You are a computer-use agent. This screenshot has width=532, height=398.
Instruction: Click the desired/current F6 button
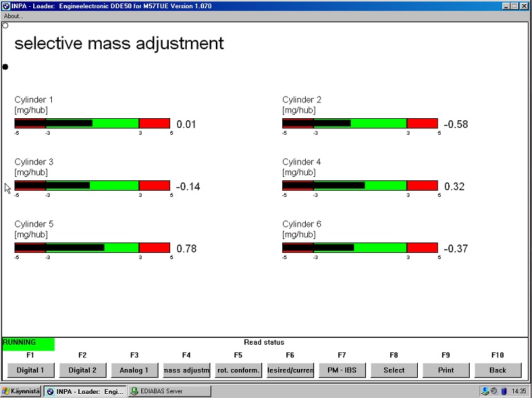290,370
